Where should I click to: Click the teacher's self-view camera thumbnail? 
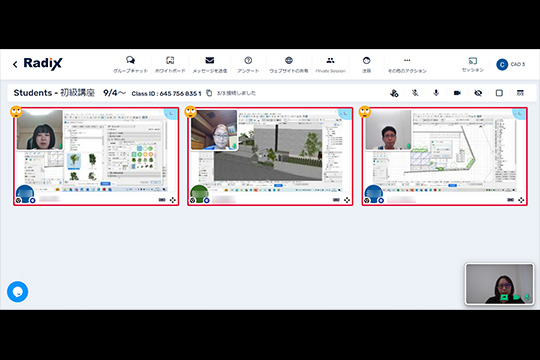point(499,284)
